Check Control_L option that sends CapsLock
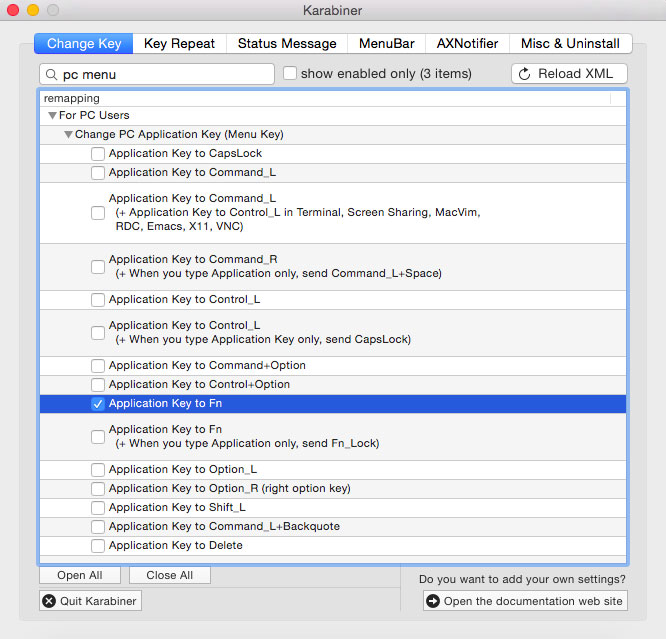This screenshot has height=639, width=666. tap(98, 332)
